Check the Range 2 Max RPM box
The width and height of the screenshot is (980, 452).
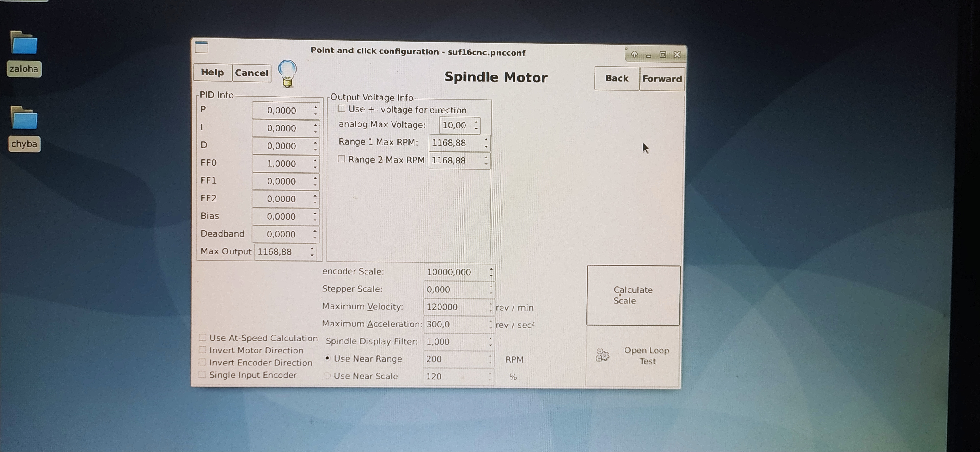click(x=341, y=159)
